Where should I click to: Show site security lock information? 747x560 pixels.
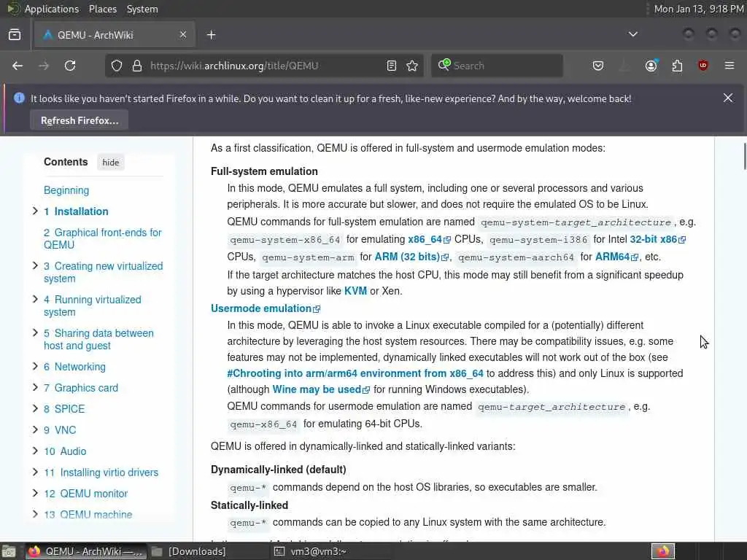click(x=137, y=66)
